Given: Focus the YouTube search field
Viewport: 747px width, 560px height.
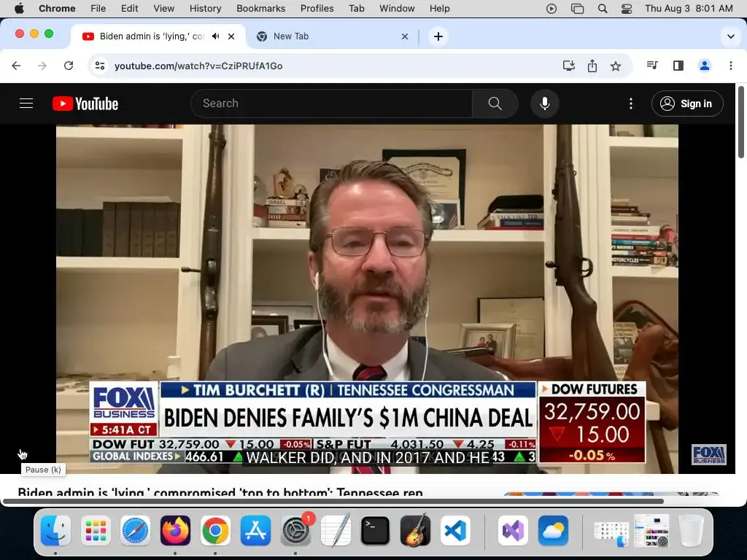Looking at the screenshot, I should [331, 104].
